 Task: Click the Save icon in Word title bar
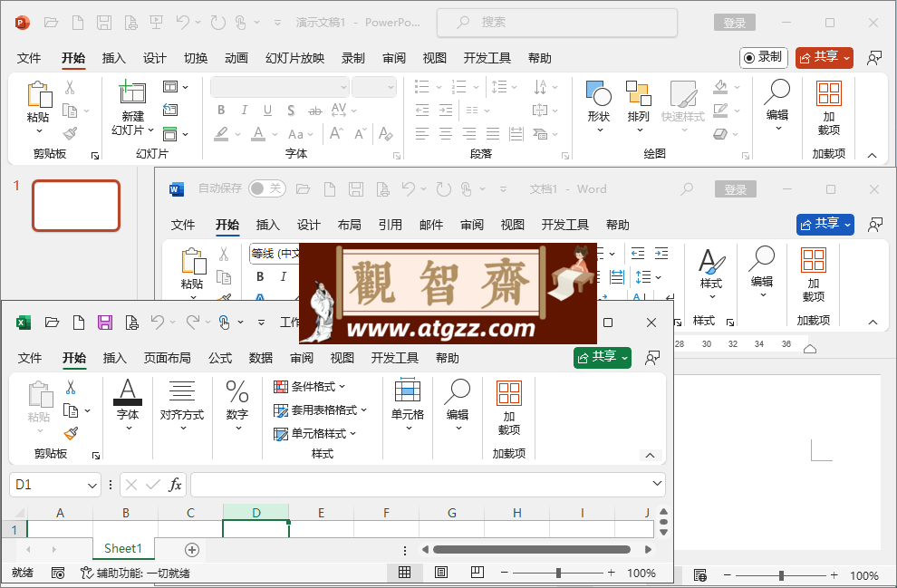(356, 189)
